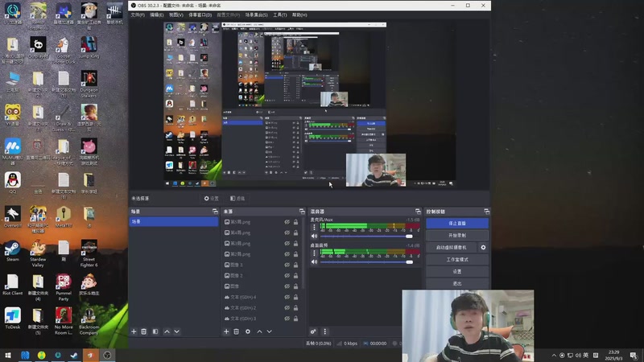Toggle lock for 文本 (GDI+) 2 source
Viewport: 644px width, 362px height.
(x=295, y=308)
